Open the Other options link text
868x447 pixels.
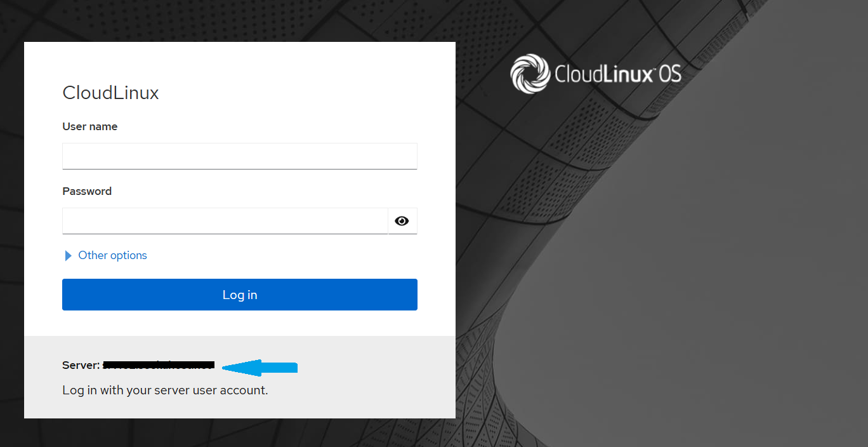[x=112, y=255]
